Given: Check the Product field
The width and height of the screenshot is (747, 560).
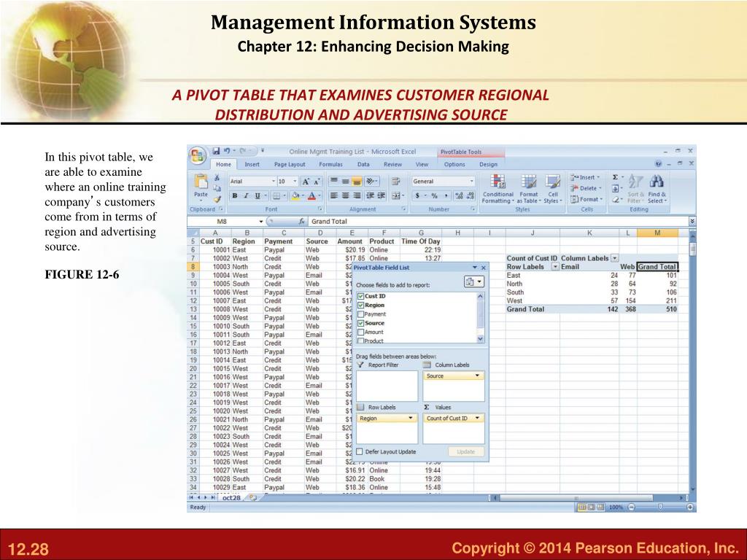Looking at the screenshot, I should point(360,341).
